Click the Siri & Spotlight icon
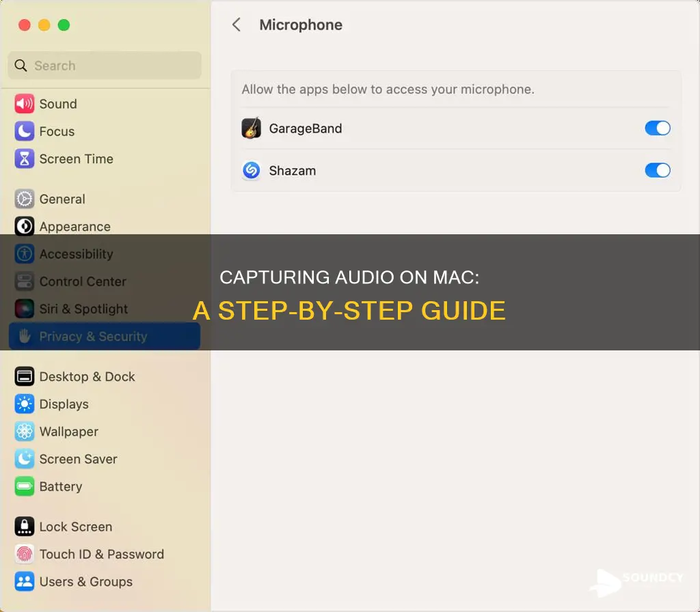This screenshot has width=700, height=612. (24, 309)
